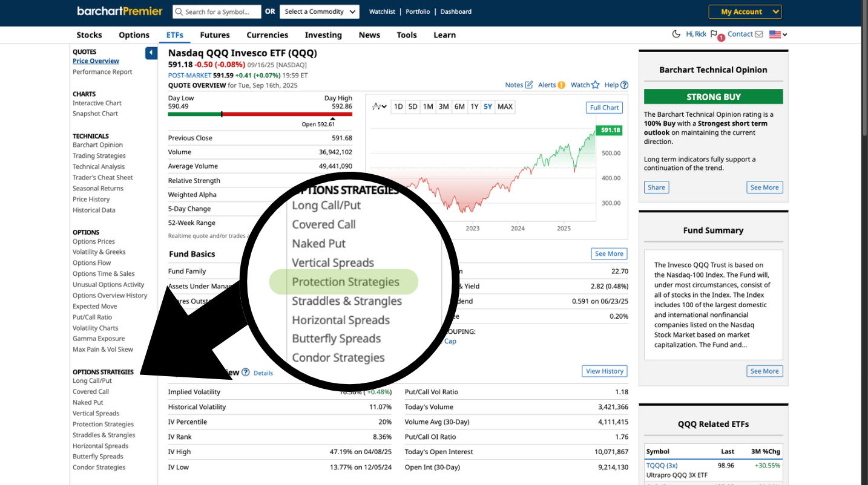Open the Select a Commodity dropdown
The width and height of the screenshot is (868, 485).
click(x=319, y=11)
